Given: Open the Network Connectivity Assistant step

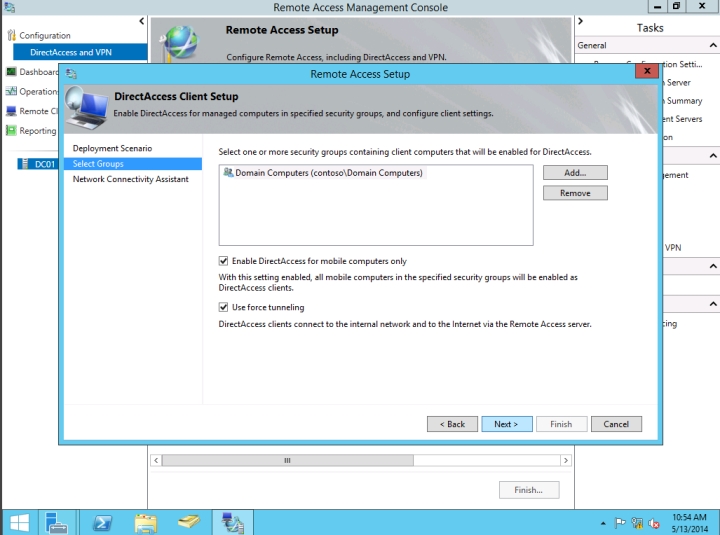Looking at the screenshot, I should coord(130,179).
